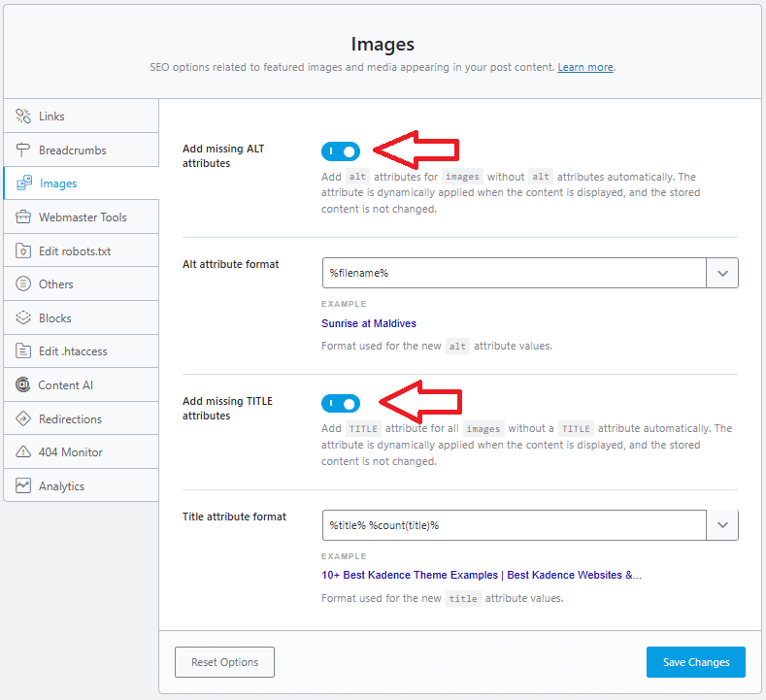
Task: Click the Edit robots.txt file icon
Action: click(23, 251)
